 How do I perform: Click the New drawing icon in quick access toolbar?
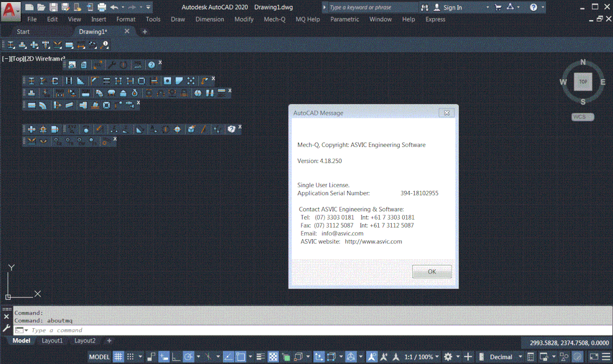point(30,7)
